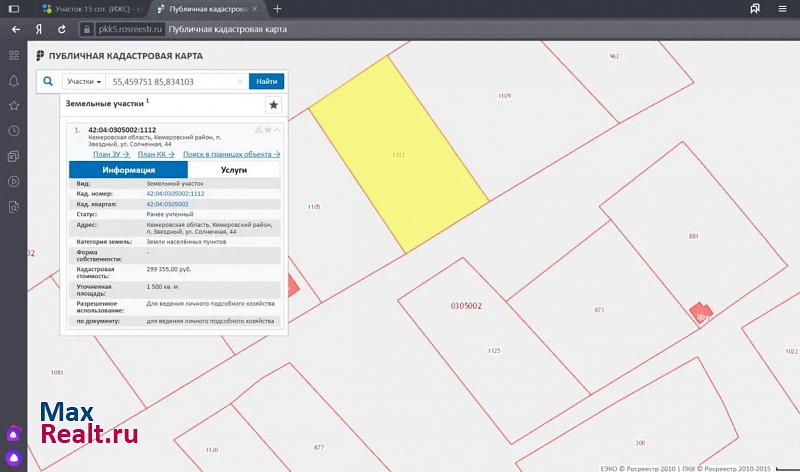Click the magnifier search icon in search bar
This screenshot has height=472, width=800.
(47, 81)
